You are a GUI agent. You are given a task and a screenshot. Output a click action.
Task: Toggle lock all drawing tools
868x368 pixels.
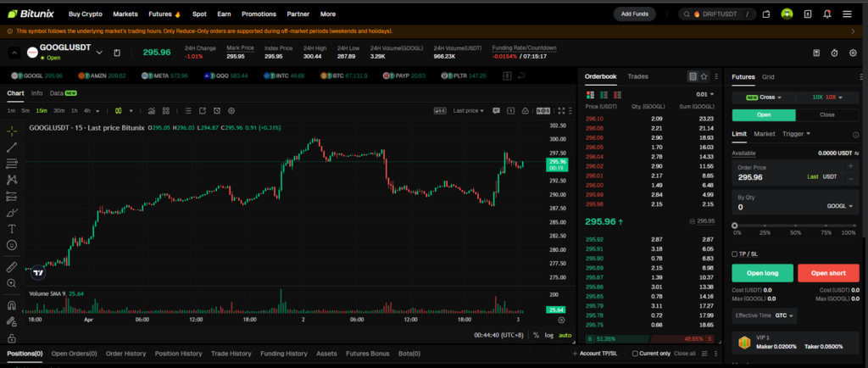12,337
